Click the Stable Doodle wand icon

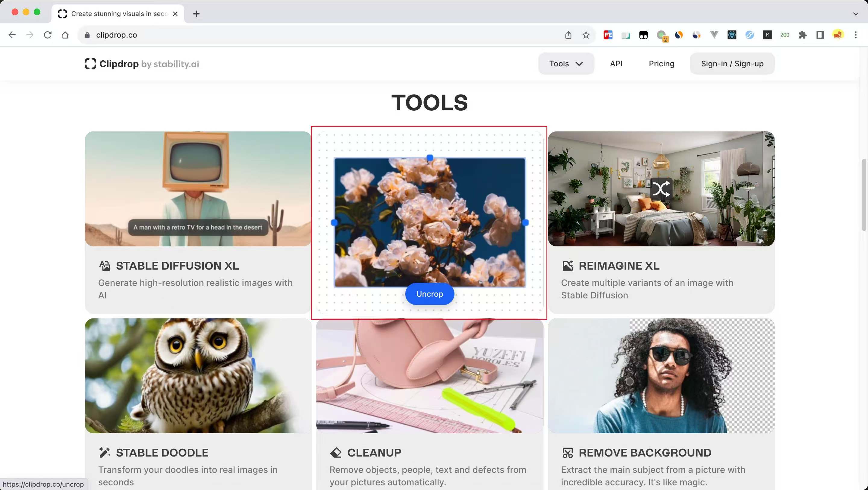(105, 452)
